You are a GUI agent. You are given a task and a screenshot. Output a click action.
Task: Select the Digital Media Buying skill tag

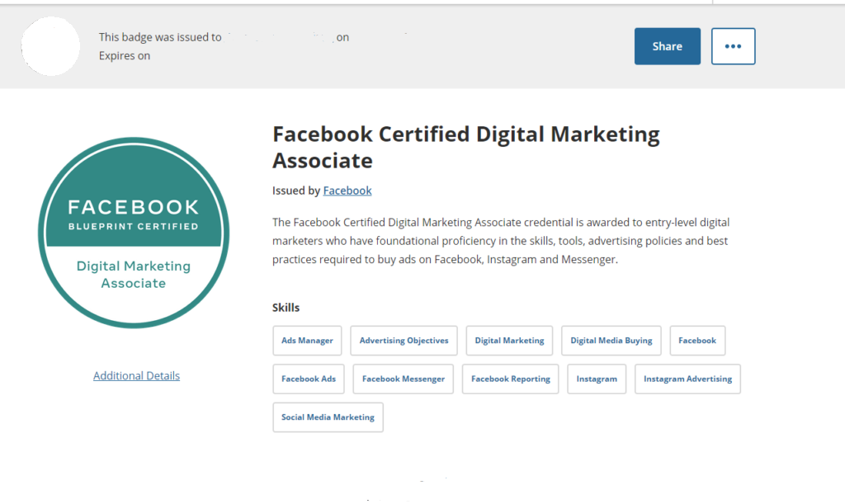coord(611,340)
